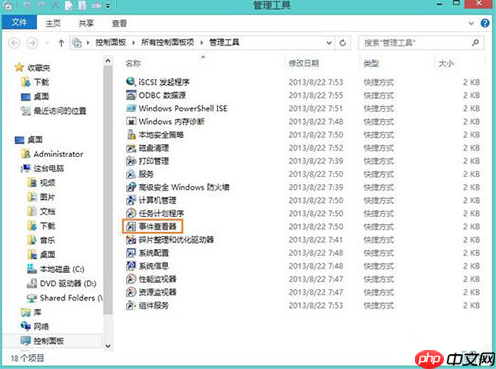Viewport: 496px width, 369px height.
Task: Click 任务计划程序 clock icon
Action: point(131,213)
